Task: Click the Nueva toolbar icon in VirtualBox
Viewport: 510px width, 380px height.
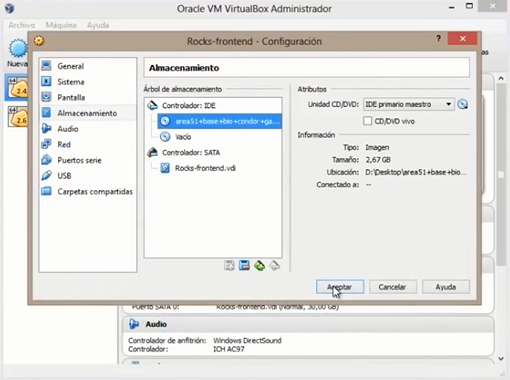Action: 18,53
